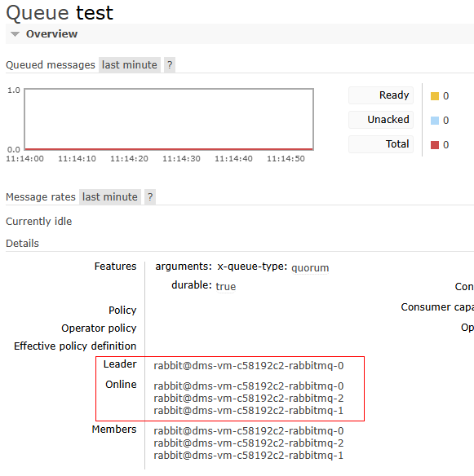Click online node rabbitmq-2 entry
The image size is (474, 476).
(x=249, y=398)
